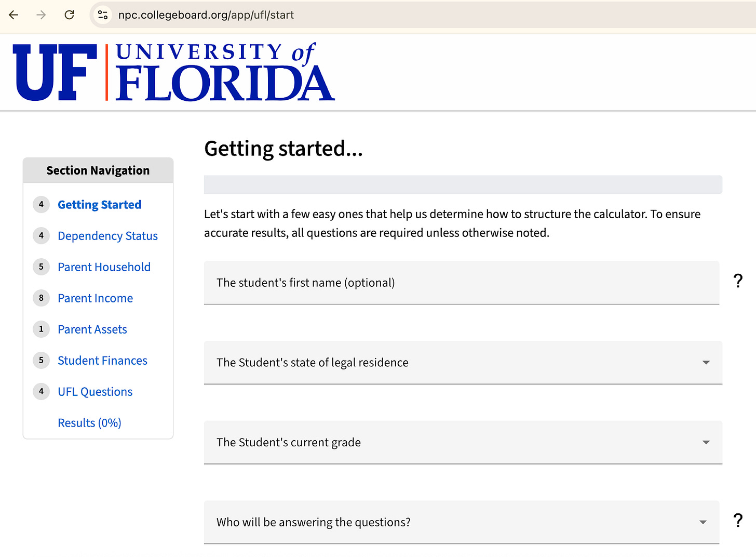756x557 pixels.
Task: Click the empty progress bar
Action: (x=463, y=184)
